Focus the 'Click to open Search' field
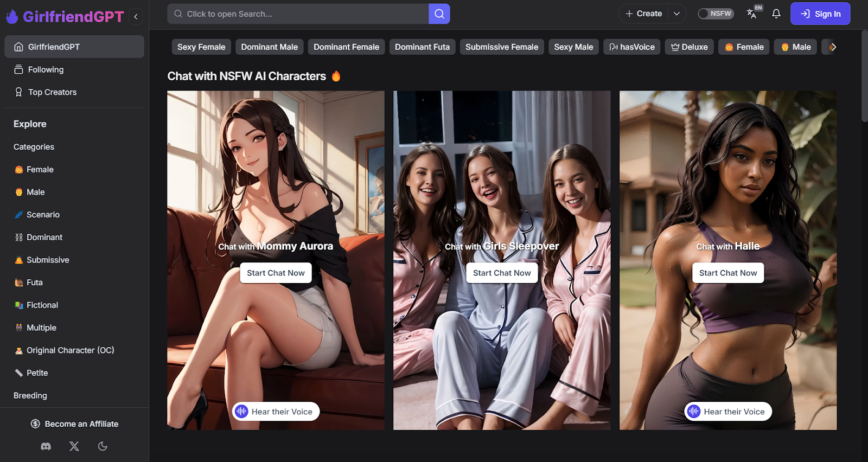Screen dimensions: 868x462 pyautogui.click(x=298, y=14)
